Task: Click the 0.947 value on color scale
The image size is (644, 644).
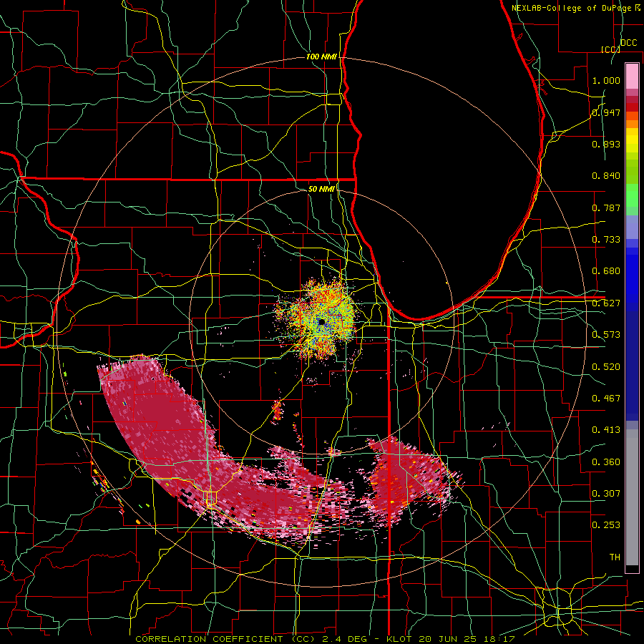Action: coord(606,112)
